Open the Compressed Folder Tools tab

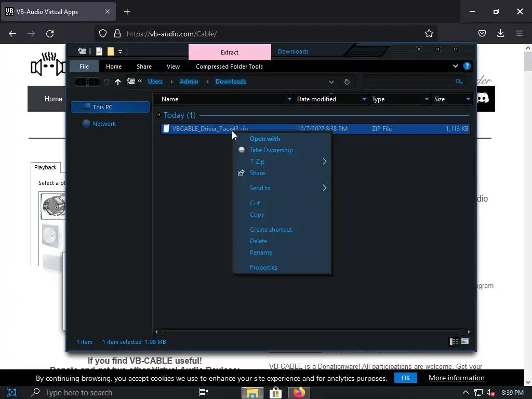click(229, 66)
